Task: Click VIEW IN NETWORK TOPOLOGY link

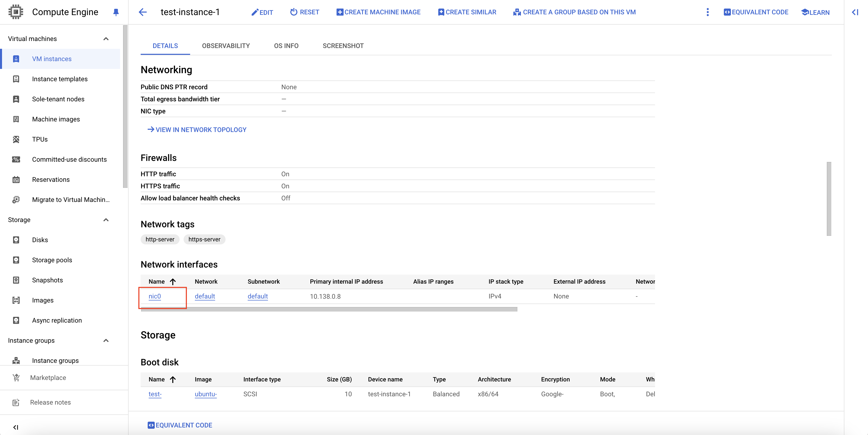Action: pos(197,129)
